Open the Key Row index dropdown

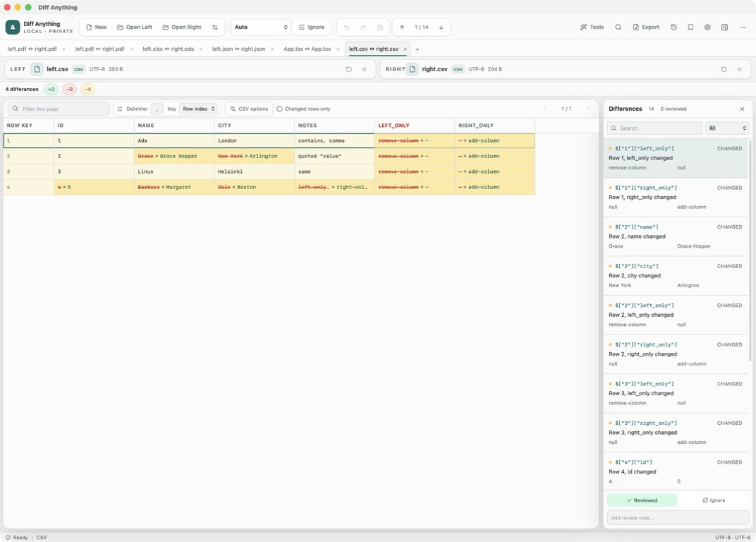199,109
